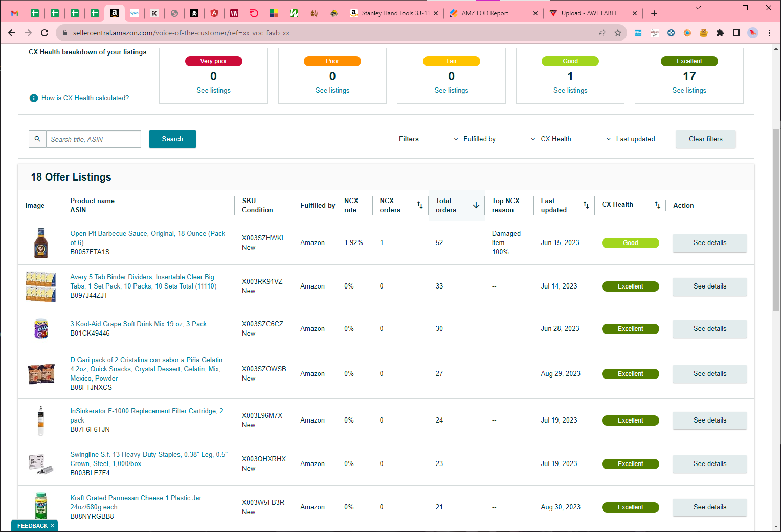The image size is (781, 532).
Task: See details for Open Pit Barbecue Sauce
Action: pos(710,243)
